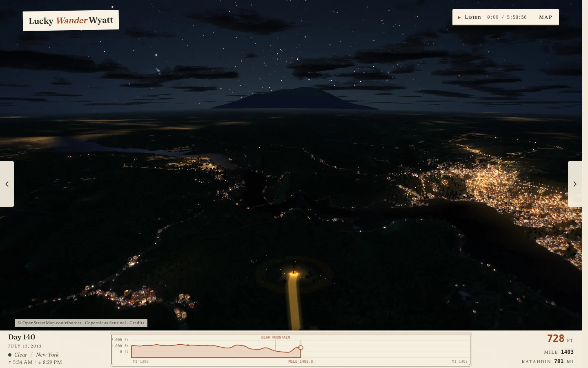Click the green weather status dot
The width and height of the screenshot is (588, 368).
pyautogui.click(x=10, y=355)
